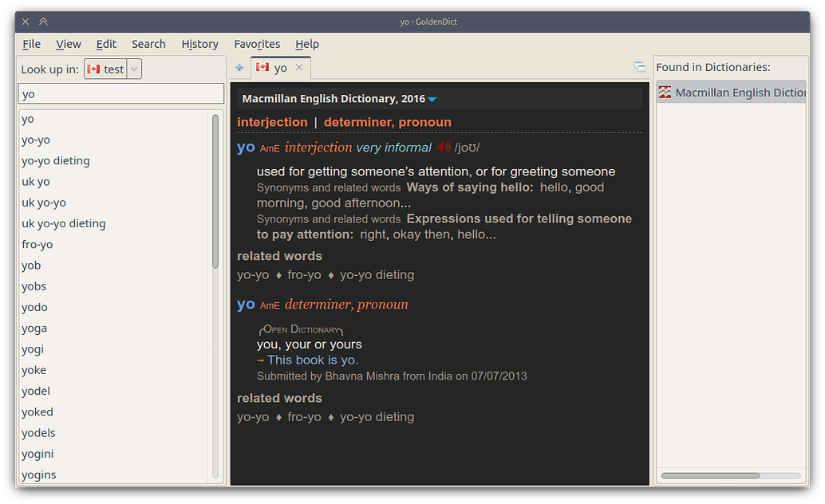Click the Canadian flag on the yo tab
This screenshot has width=825, height=504.
(263, 68)
